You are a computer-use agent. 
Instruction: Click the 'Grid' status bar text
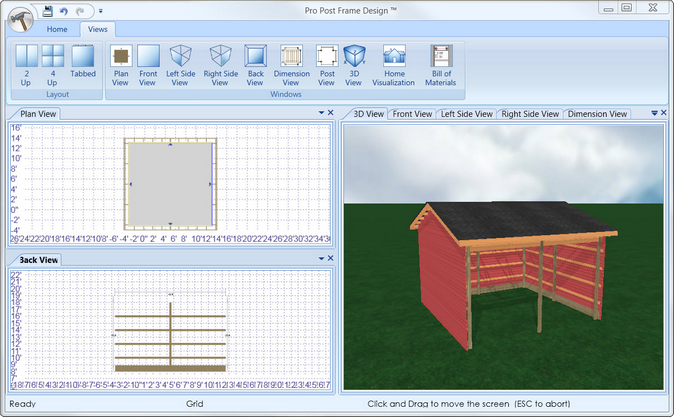(x=194, y=404)
